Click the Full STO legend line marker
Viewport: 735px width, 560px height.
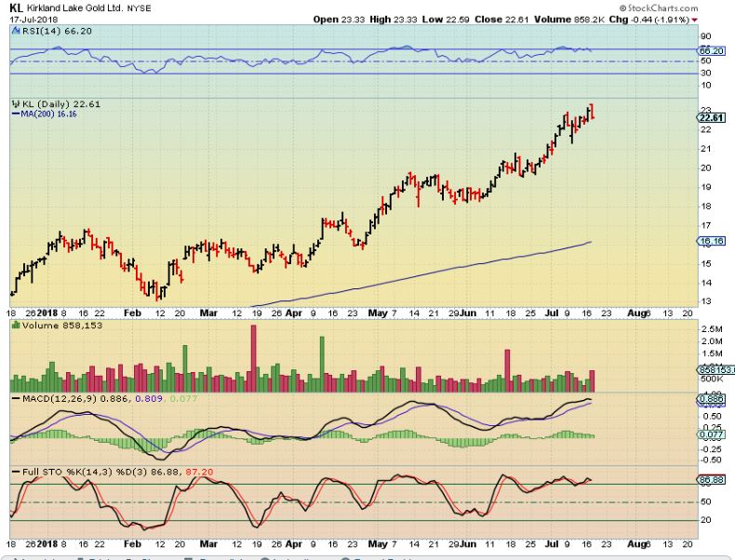click(16, 472)
